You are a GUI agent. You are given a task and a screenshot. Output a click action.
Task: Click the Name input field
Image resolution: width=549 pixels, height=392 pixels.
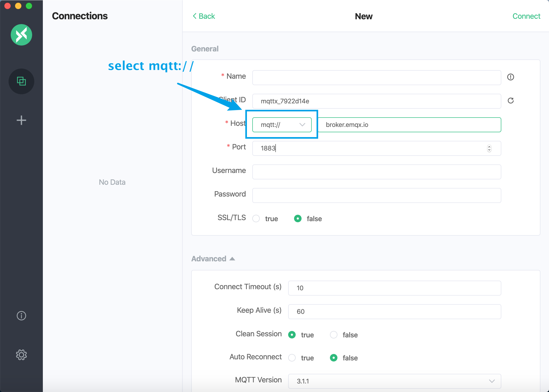point(377,78)
